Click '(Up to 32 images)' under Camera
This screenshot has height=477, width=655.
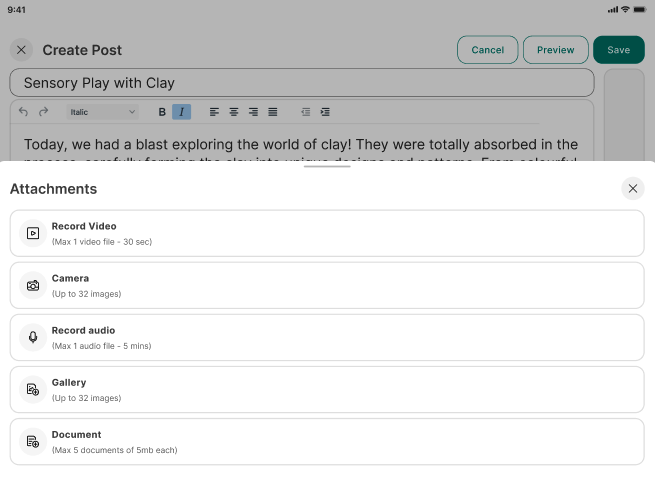click(86, 294)
